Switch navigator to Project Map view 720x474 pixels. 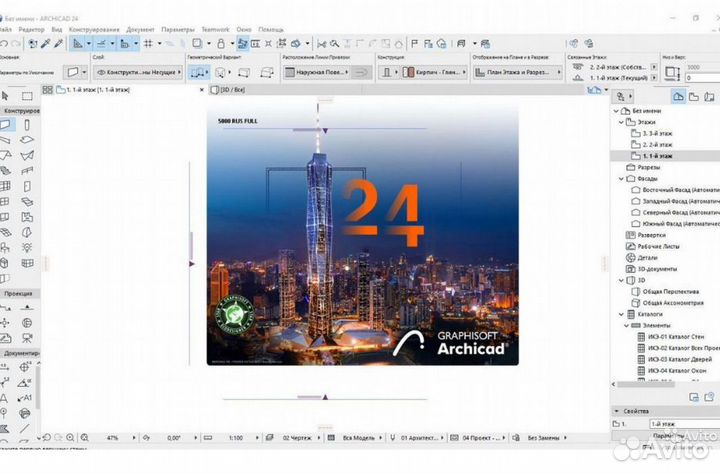coord(678,96)
